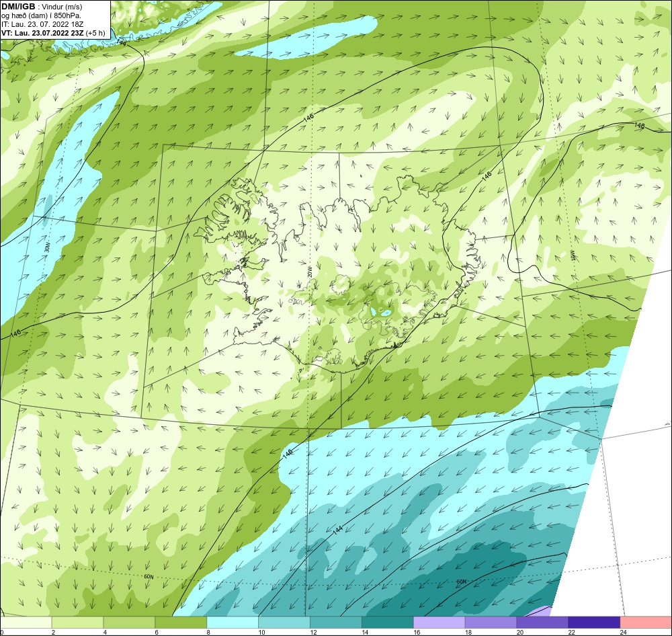Select the pink legend swatch above 24
Viewport: 672px width, 636px height.
(x=646, y=623)
